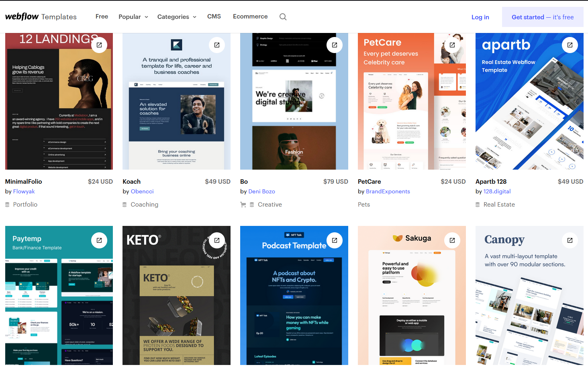
Task: Select the Real Estate category tag
Action: [x=499, y=205]
